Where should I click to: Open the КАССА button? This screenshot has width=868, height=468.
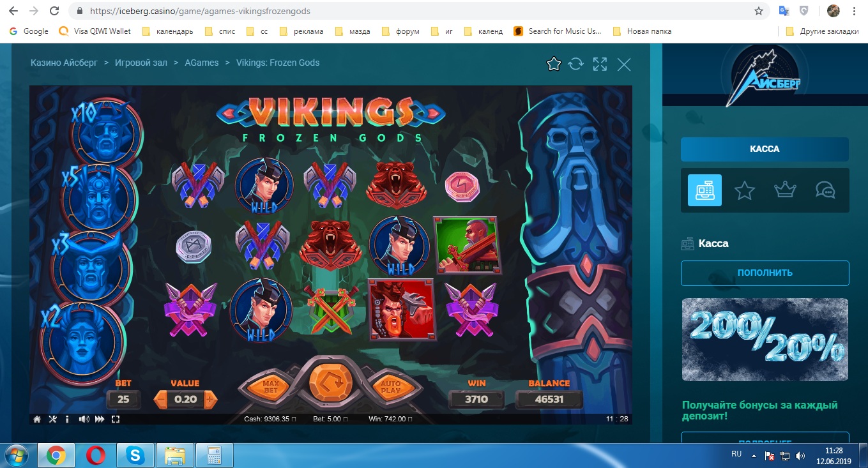(765, 149)
